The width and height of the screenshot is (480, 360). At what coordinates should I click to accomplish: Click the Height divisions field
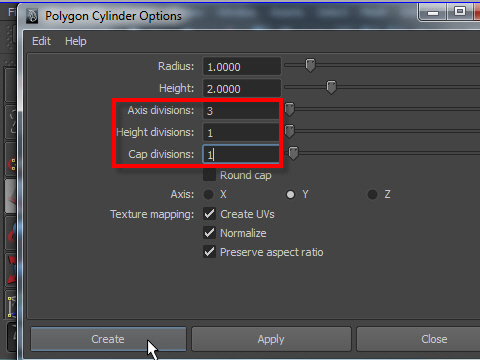[241, 133]
